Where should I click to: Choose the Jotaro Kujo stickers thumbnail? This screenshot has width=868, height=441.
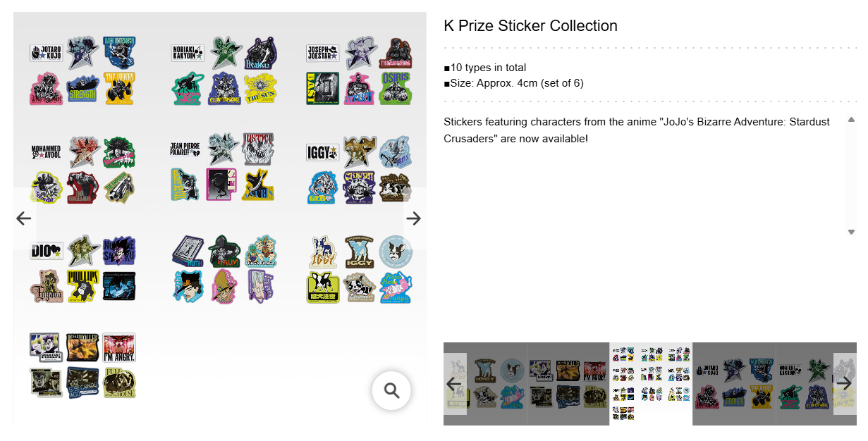(734, 384)
